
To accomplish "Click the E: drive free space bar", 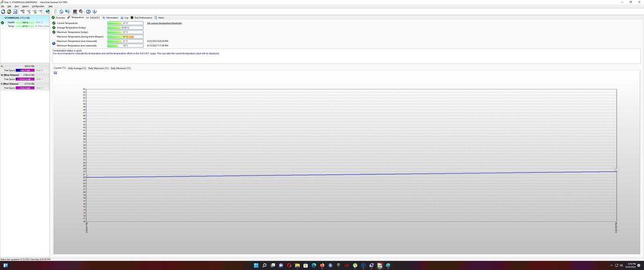I will (25, 88).
